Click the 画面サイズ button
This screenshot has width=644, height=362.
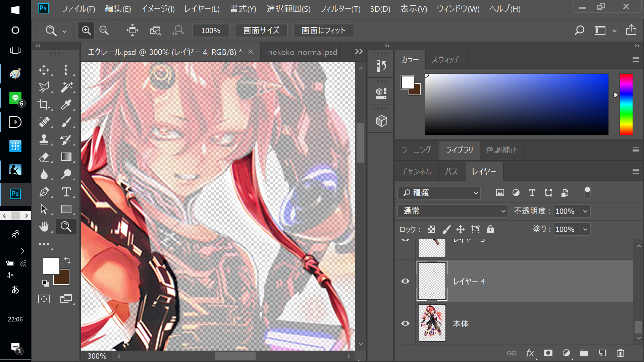pyautogui.click(x=261, y=31)
